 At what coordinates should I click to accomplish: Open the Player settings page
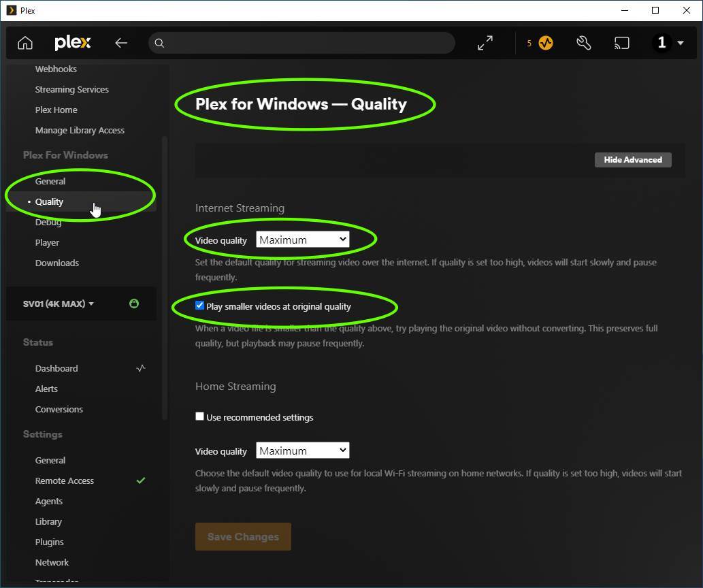point(47,243)
